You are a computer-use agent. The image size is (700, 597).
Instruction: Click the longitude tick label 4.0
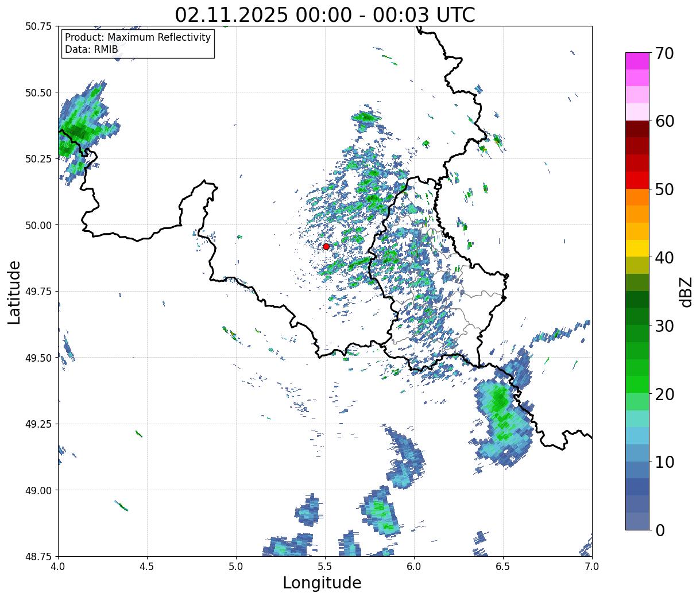(x=58, y=566)
